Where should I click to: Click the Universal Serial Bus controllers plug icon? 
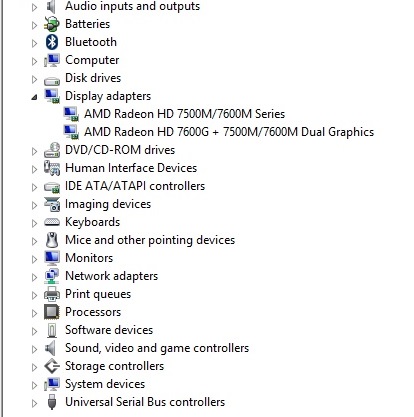point(52,402)
